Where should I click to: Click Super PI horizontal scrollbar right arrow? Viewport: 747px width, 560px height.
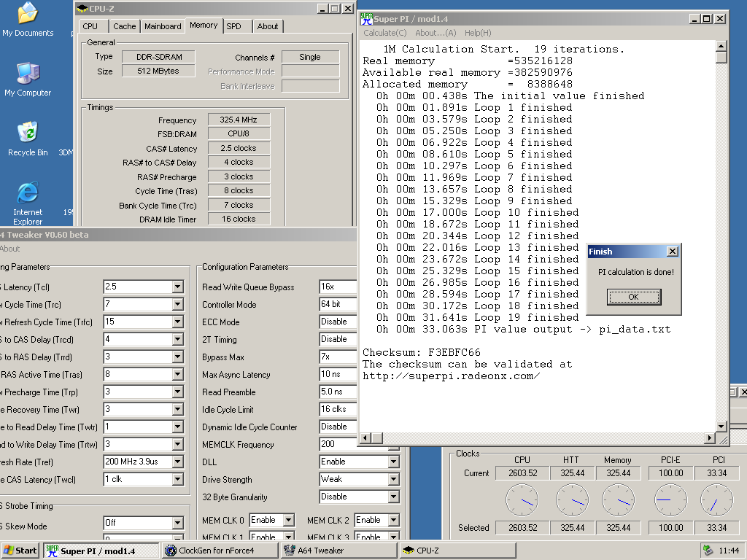click(710, 437)
